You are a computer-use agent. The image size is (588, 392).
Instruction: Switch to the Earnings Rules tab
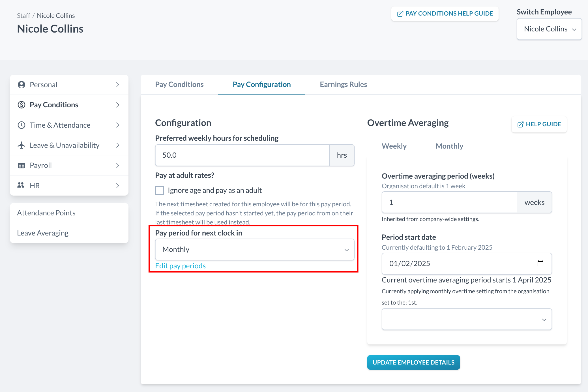coord(343,84)
